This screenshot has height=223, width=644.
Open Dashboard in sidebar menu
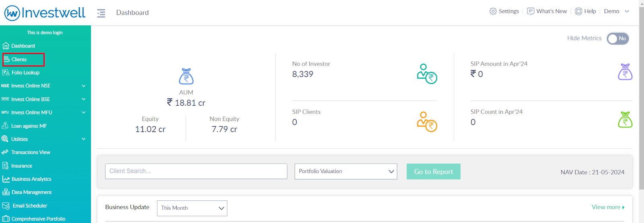[23, 46]
